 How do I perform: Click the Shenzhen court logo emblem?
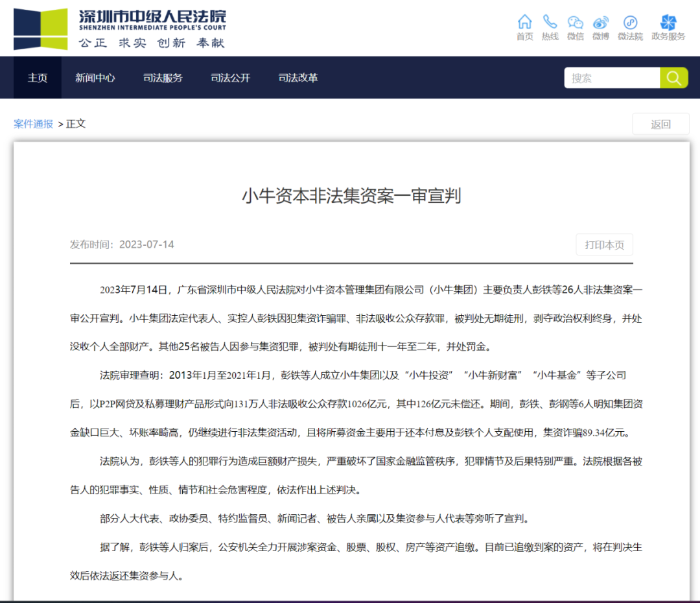pos(41,29)
